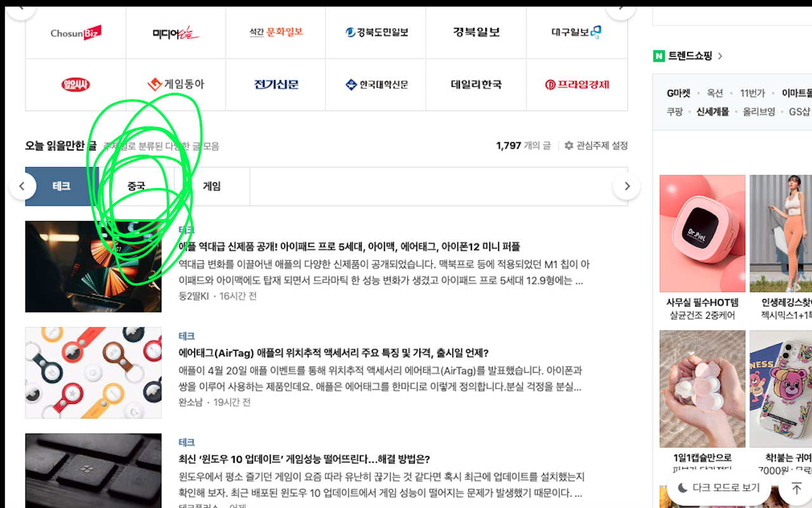Click the 등2딸KI author name
The image size is (812, 508).
pyautogui.click(x=193, y=296)
